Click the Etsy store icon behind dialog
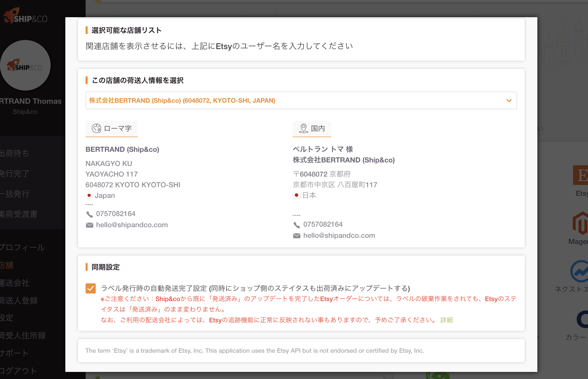Image resolution: width=588 pixels, height=379 pixels. pos(580,175)
